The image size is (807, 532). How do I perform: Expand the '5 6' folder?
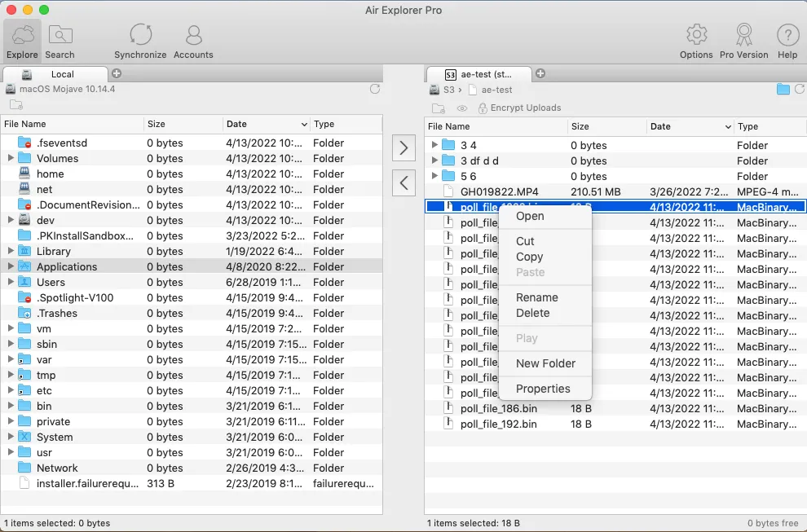click(434, 175)
